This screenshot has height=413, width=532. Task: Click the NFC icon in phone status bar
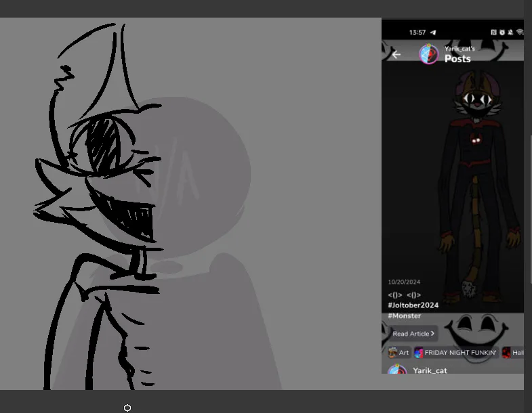[x=493, y=32]
